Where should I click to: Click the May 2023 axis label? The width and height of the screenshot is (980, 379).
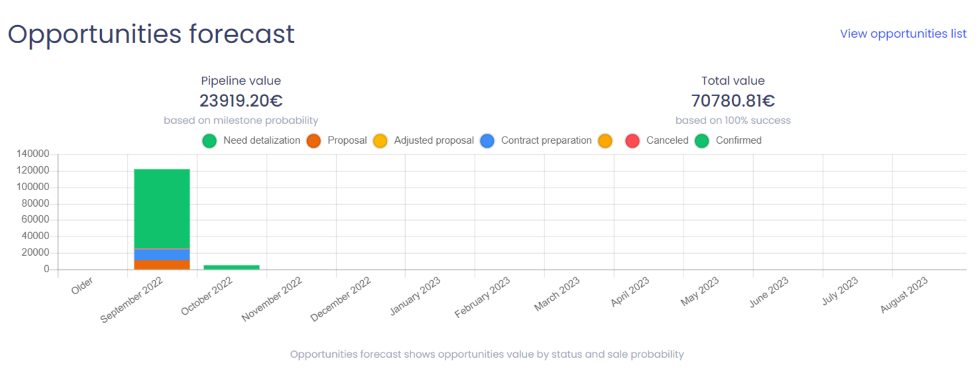pyautogui.click(x=700, y=292)
